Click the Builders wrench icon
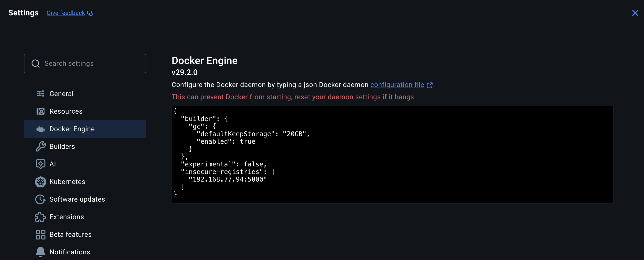Image resolution: width=644 pixels, height=260 pixels. tap(40, 147)
